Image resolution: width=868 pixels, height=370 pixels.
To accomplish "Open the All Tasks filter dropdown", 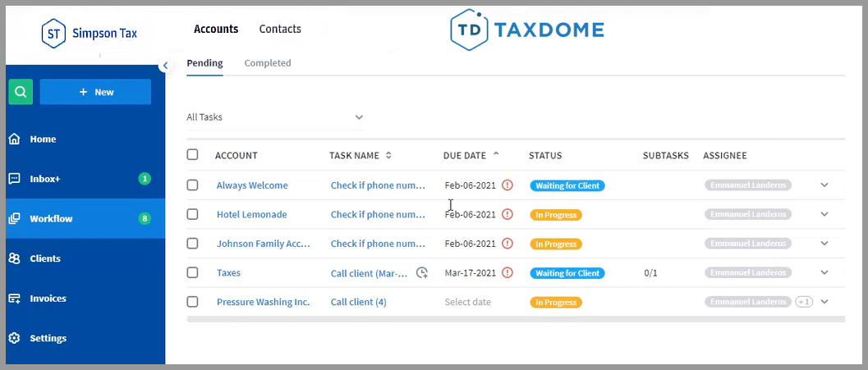I will click(x=275, y=117).
